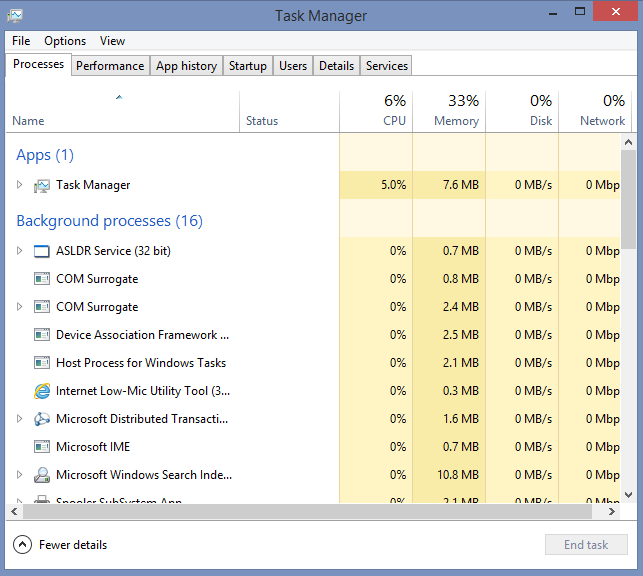Click the Fewer details arrow icon

(x=23, y=545)
